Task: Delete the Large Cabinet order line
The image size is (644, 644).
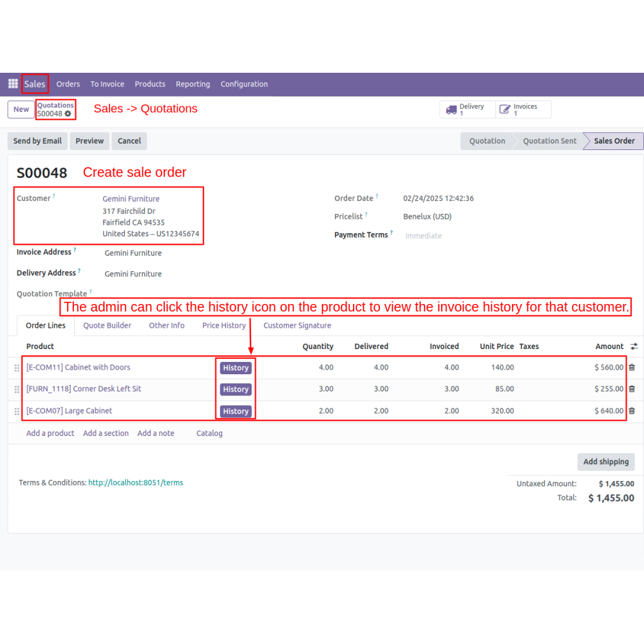Action: coord(632,411)
